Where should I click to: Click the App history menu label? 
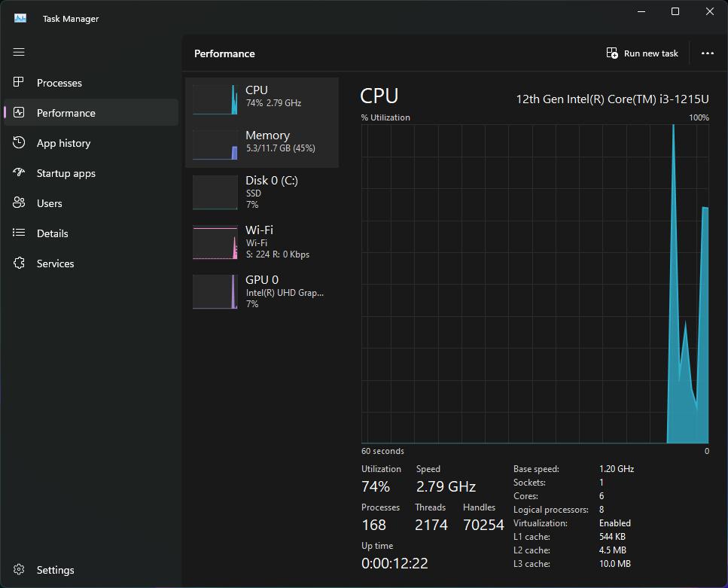[63, 143]
